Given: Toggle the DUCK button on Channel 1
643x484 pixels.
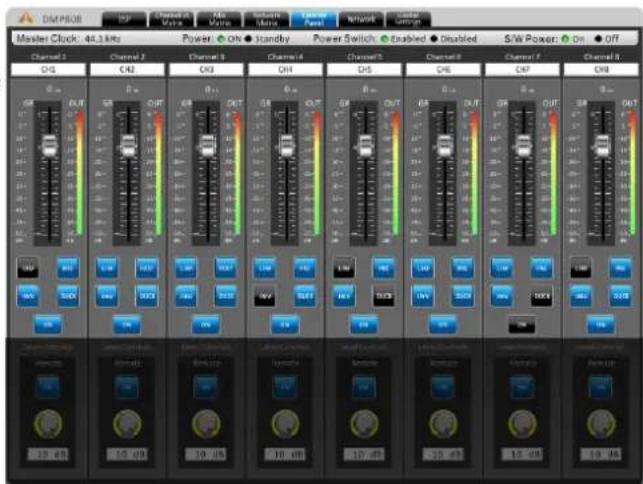Looking at the screenshot, I should [68, 296].
